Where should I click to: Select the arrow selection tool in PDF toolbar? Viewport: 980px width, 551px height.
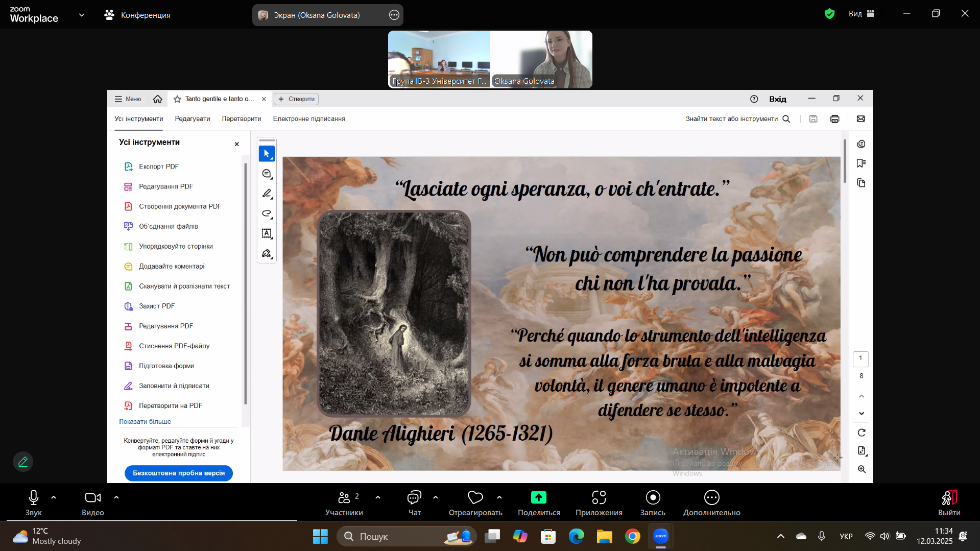(x=267, y=154)
